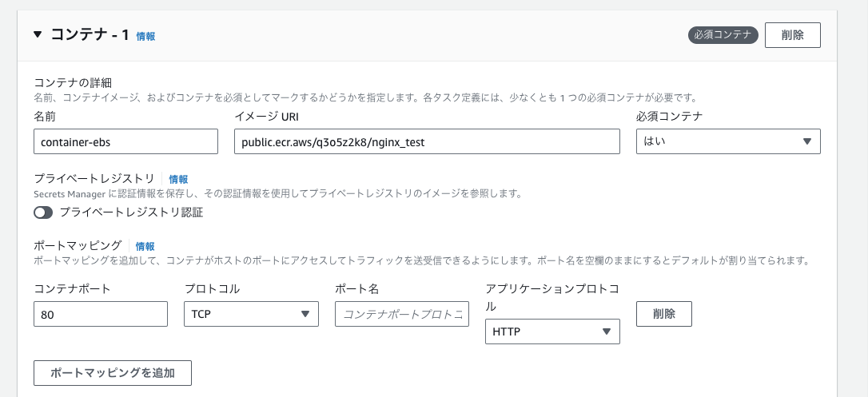Viewport: 868px width, 397px height.
Task: Click the top 削除 button for container
Action: point(793,35)
